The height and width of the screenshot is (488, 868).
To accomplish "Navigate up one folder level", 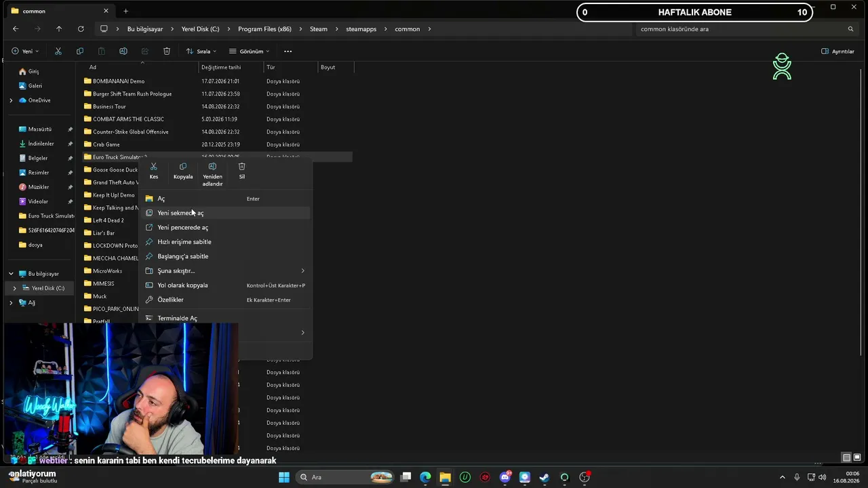I will coord(59,29).
